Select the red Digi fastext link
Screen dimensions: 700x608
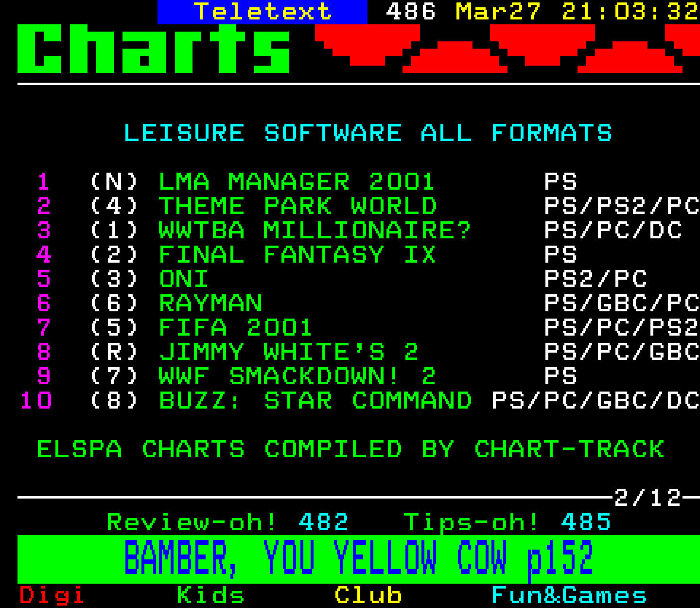click(x=52, y=595)
